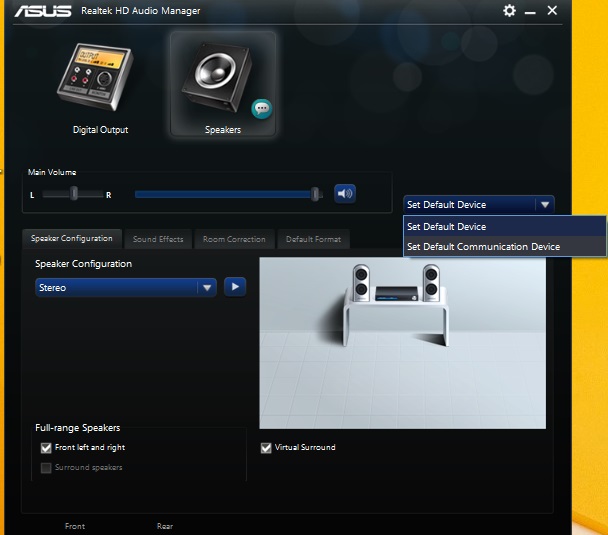The height and width of the screenshot is (535, 608).
Task: Close the Realtek HD Audio Manager window
Action: pos(552,10)
